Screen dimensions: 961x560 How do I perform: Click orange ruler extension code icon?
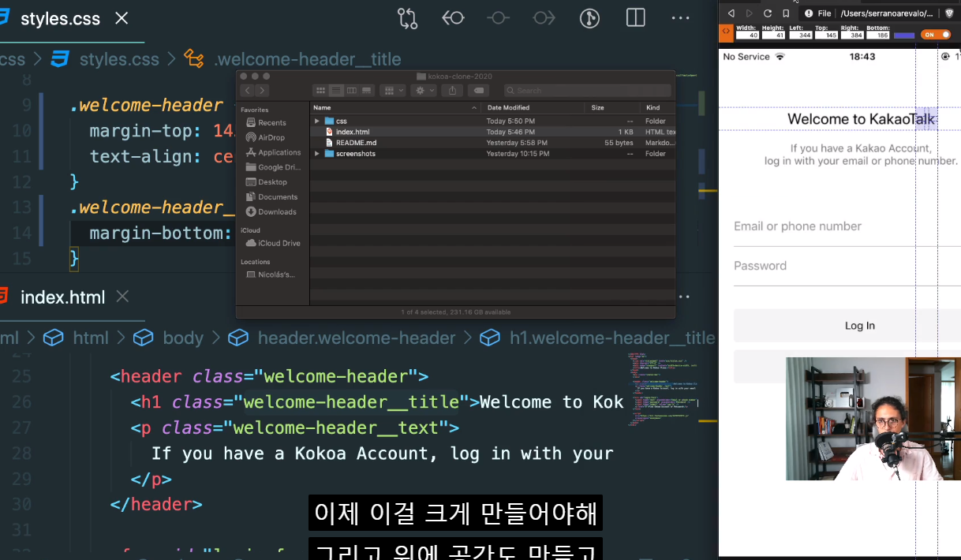pyautogui.click(x=726, y=32)
